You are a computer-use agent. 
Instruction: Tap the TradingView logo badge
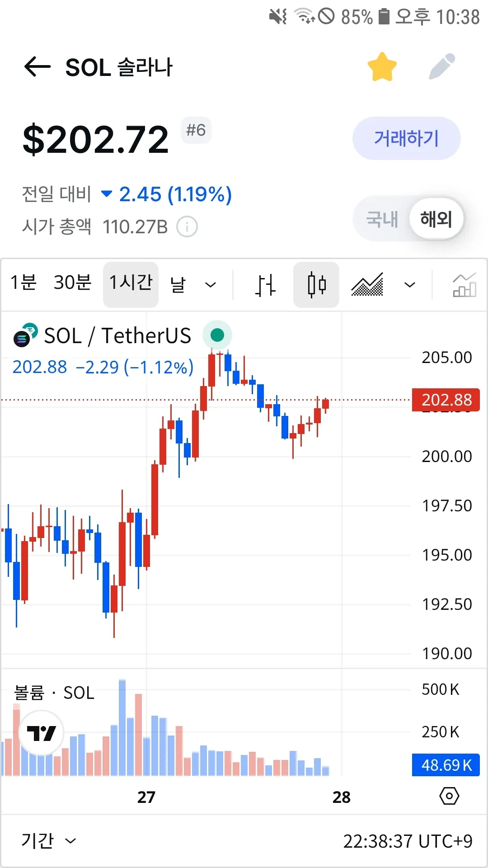41,732
